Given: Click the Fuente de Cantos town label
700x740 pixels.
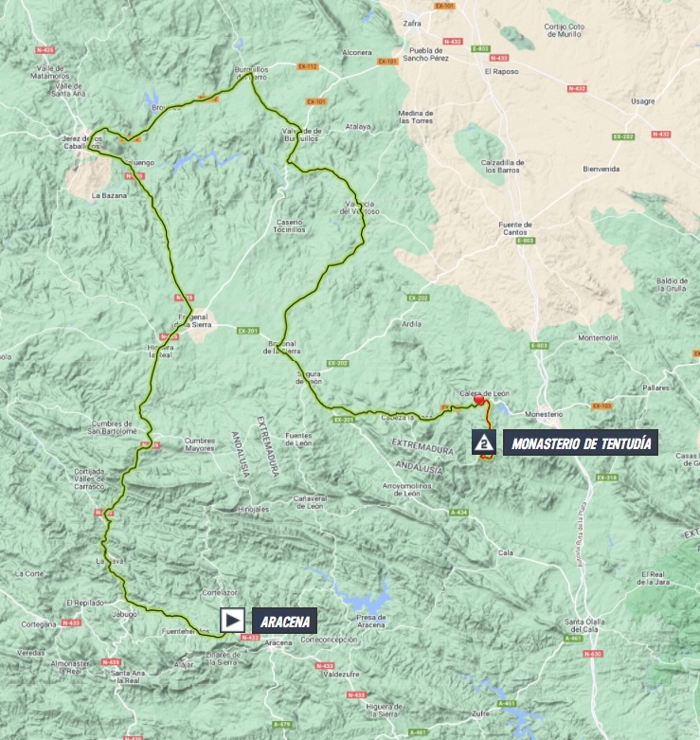Looking at the screenshot, I should pos(515,228).
